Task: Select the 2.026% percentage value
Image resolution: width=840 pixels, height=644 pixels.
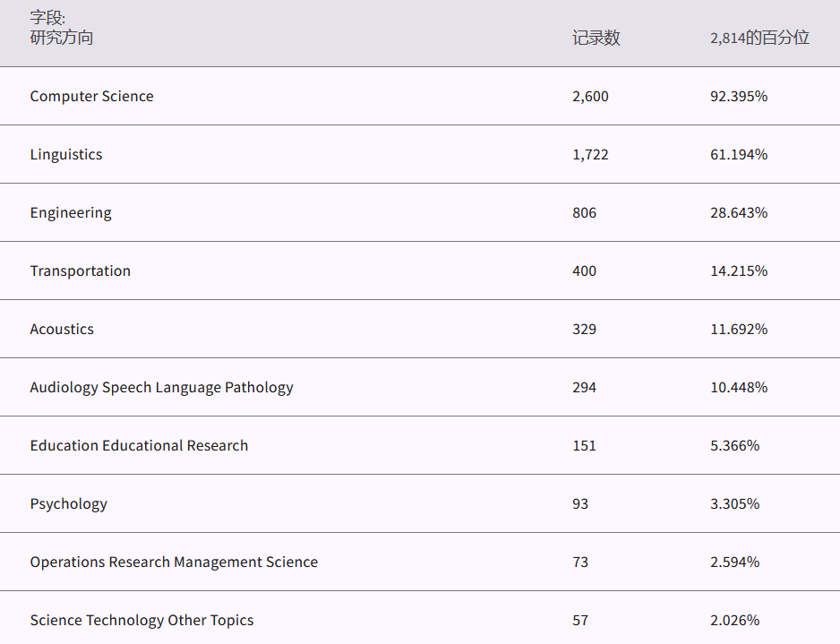Action: (734, 620)
